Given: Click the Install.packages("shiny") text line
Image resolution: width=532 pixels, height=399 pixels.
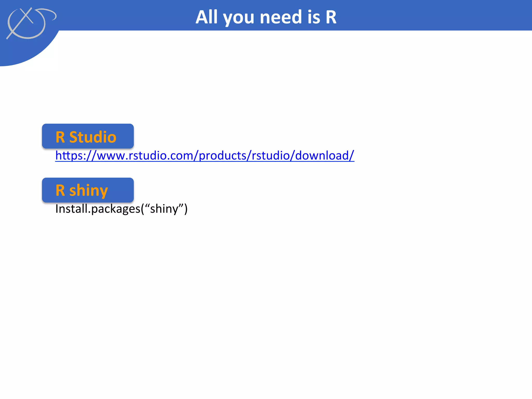Looking at the screenshot, I should click(x=121, y=209).
